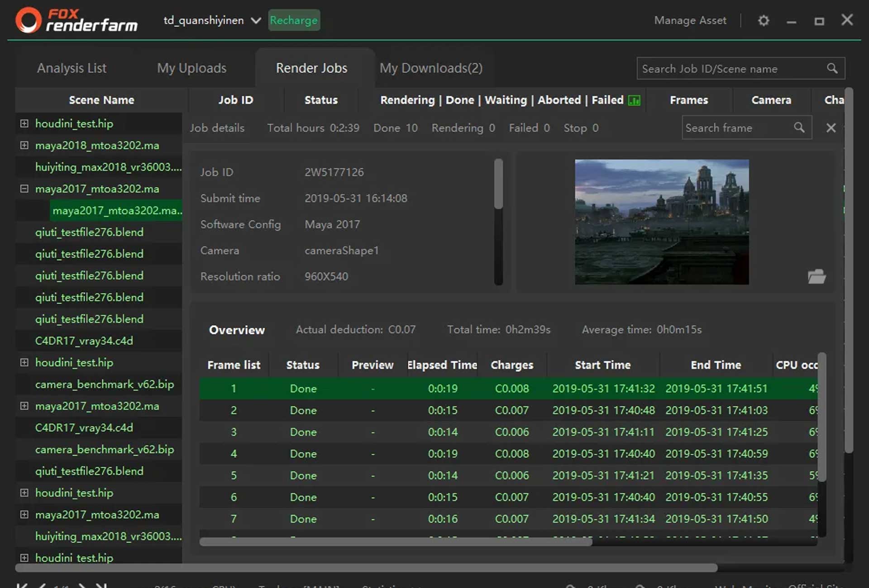Click the job search magnifier icon
Image resolution: width=869 pixels, height=588 pixels.
[x=832, y=68]
